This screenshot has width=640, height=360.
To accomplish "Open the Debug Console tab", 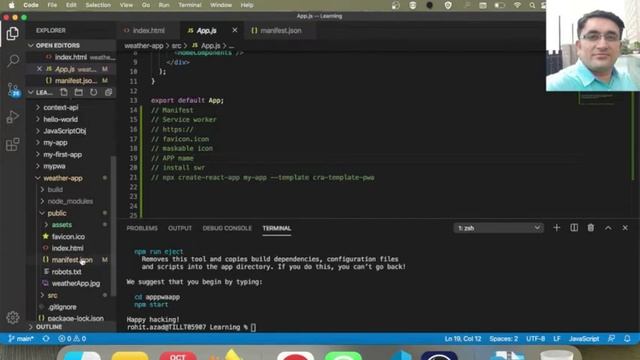I will pos(227,228).
